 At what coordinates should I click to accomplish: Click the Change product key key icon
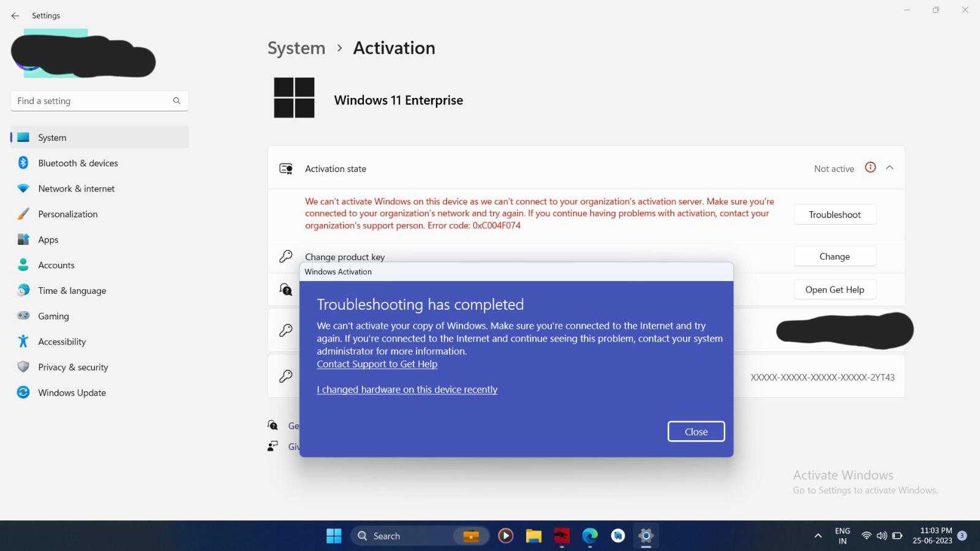[285, 257]
